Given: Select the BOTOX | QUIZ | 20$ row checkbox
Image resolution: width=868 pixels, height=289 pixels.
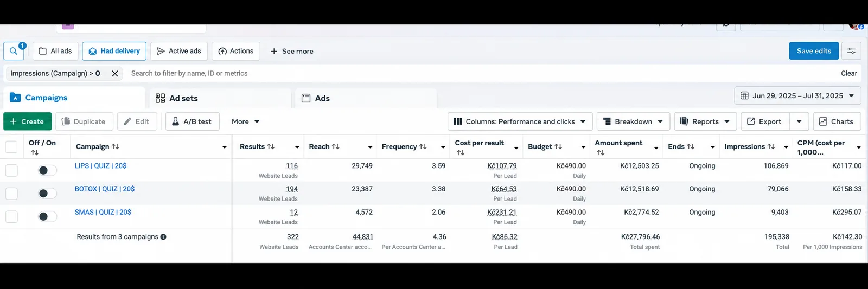Looking at the screenshot, I should [x=11, y=194].
